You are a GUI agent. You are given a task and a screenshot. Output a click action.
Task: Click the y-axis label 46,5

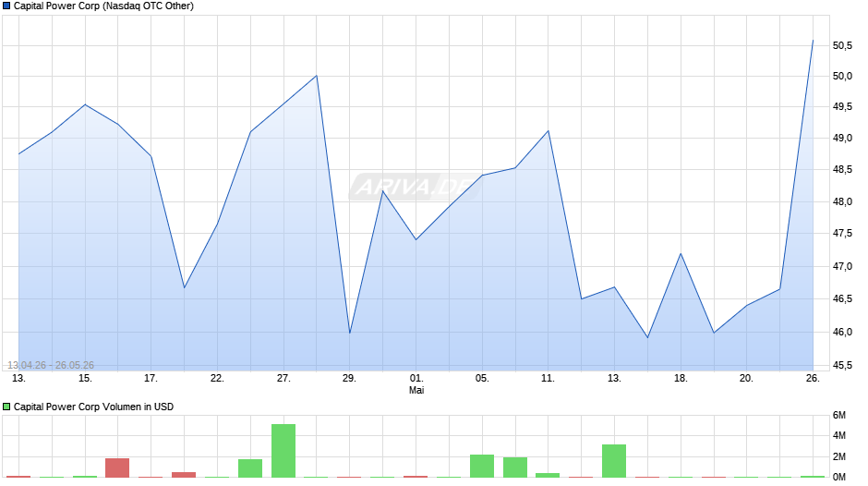click(842, 299)
